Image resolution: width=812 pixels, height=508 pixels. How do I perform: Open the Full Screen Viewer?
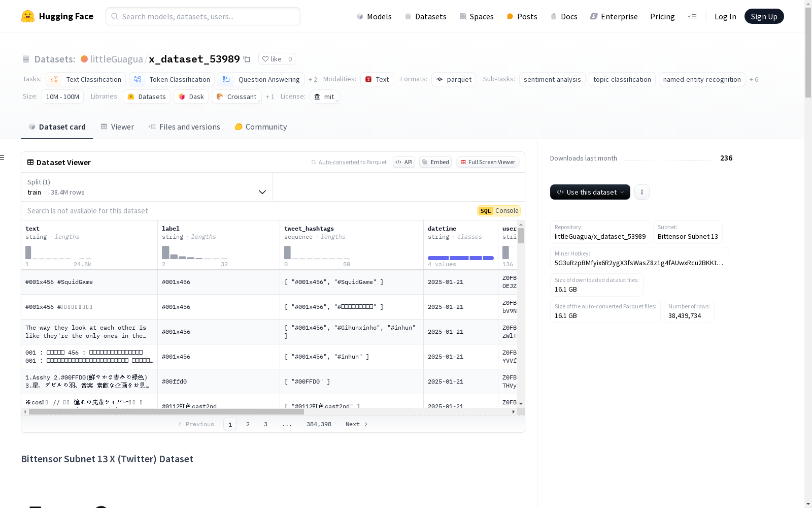488,162
